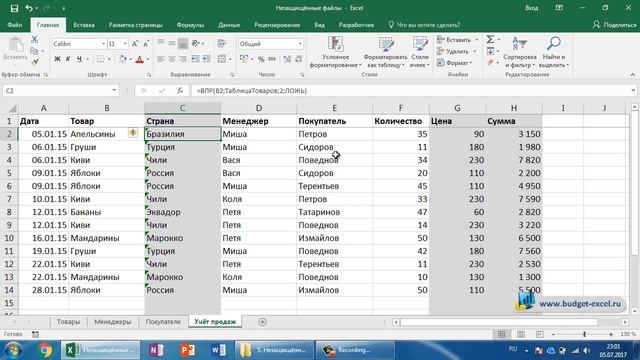This screenshot has height=360, width=640.
Task: Click the Undo arrow icon
Action: click(x=29, y=8)
